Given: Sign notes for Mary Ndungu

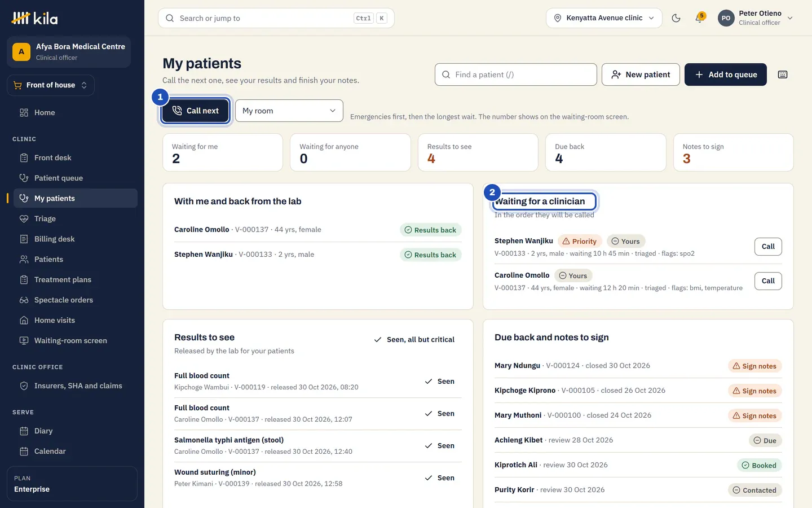Looking at the screenshot, I should coord(754,366).
